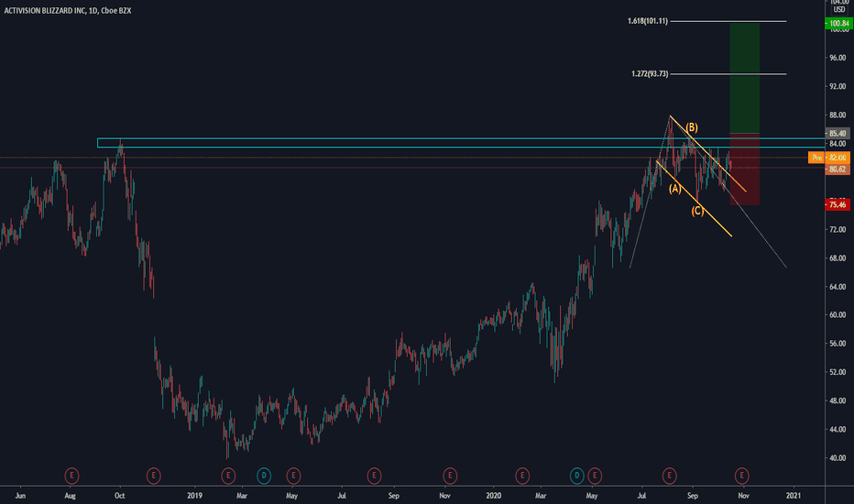This screenshot has width=854, height=504.
Task: Click the 40.00 tick on price axis
Action: 838,457
